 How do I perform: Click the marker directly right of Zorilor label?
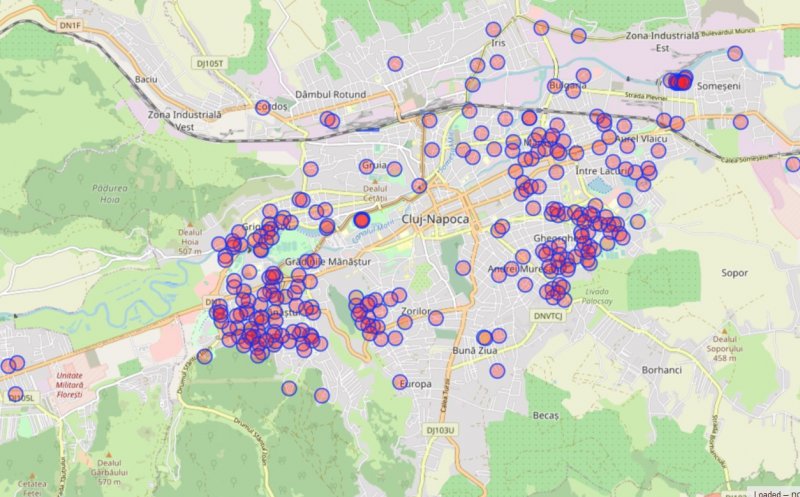coord(436,318)
